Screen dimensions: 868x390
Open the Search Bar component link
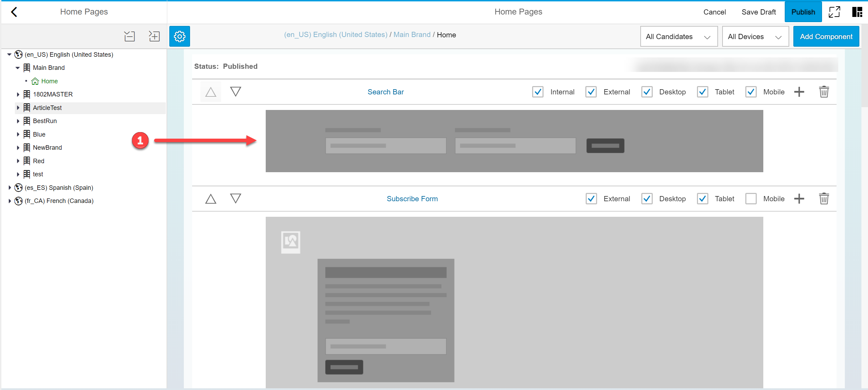pos(386,92)
